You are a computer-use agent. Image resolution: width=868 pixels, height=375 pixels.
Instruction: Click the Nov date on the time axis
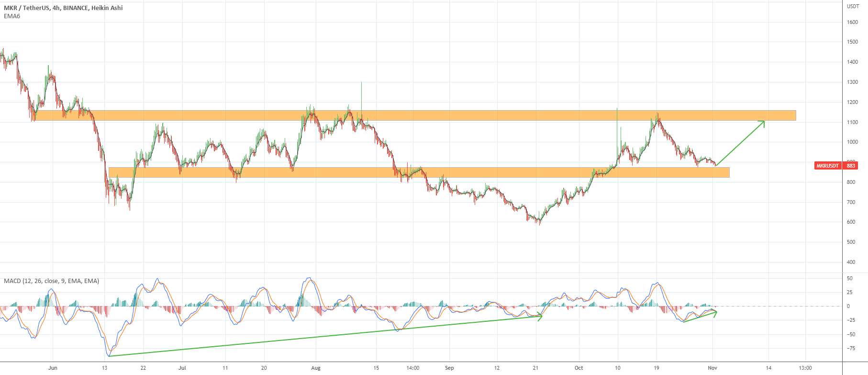click(x=712, y=368)
